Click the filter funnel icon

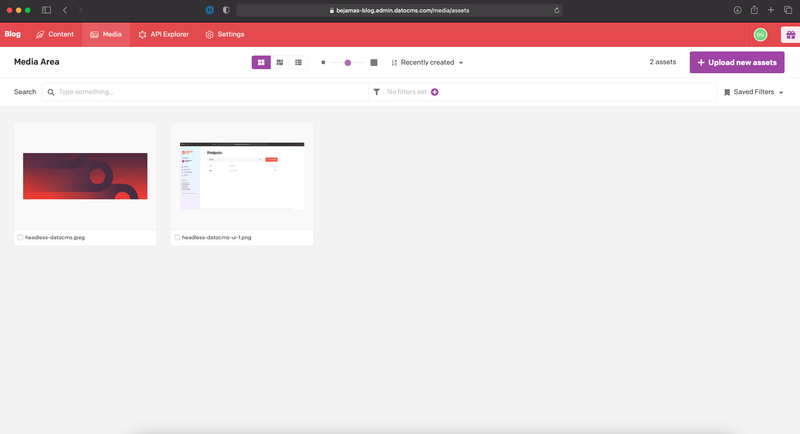[x=377, y=92]
